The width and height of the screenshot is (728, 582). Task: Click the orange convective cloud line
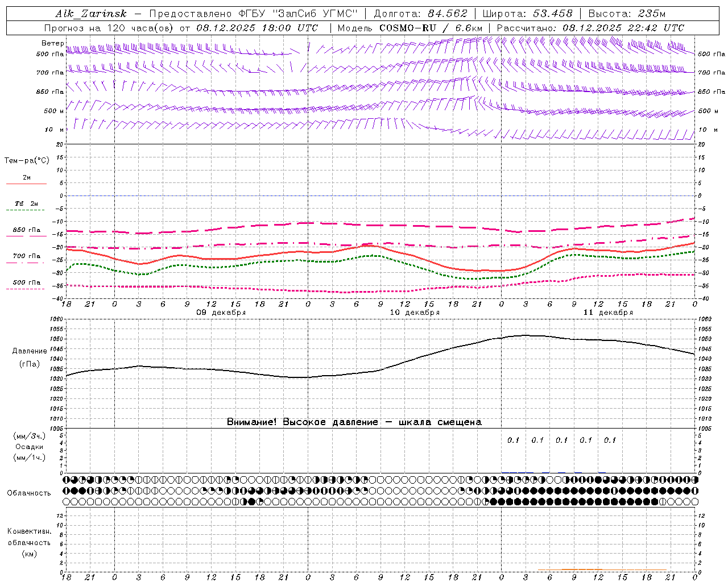point(602,569)
